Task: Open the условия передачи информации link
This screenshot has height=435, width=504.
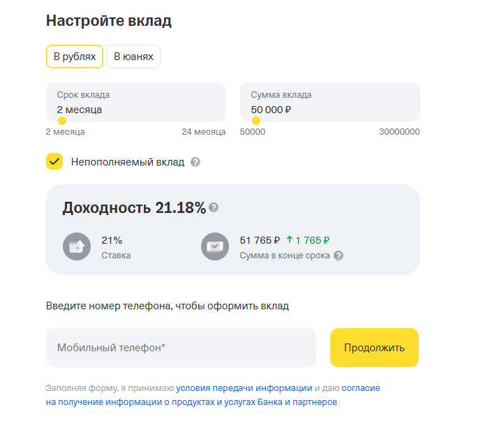Action: tap(244, 388)
